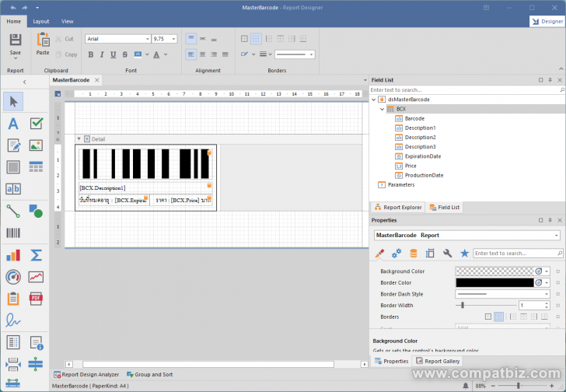Image resolution: width=566 pixels, height=392 pixels.
Task: Toggle Bold font formatting
Action: click(91, 54)
